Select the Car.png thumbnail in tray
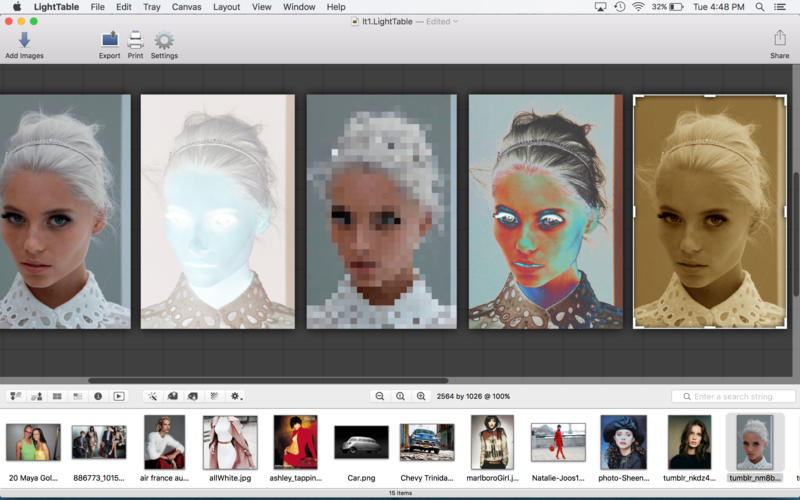This screenshot has height=500, width=800. (x=361, y=442)
